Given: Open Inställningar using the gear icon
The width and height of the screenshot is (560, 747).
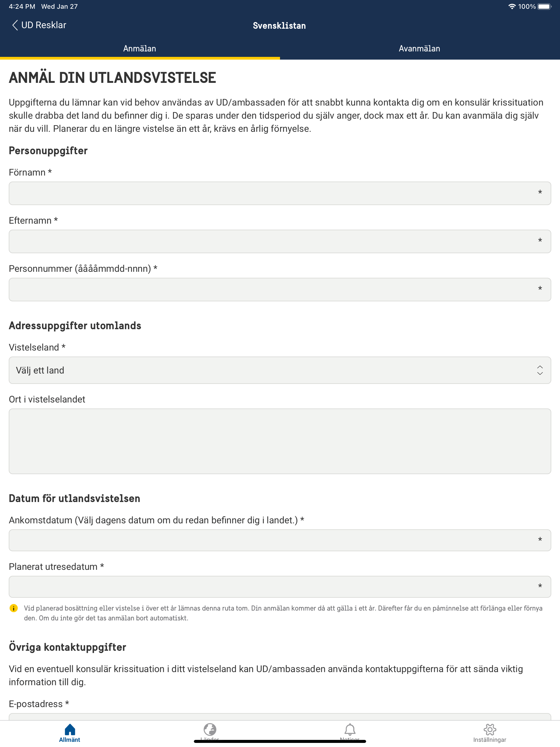Looking at the screenshot, I should pos(490,730).
